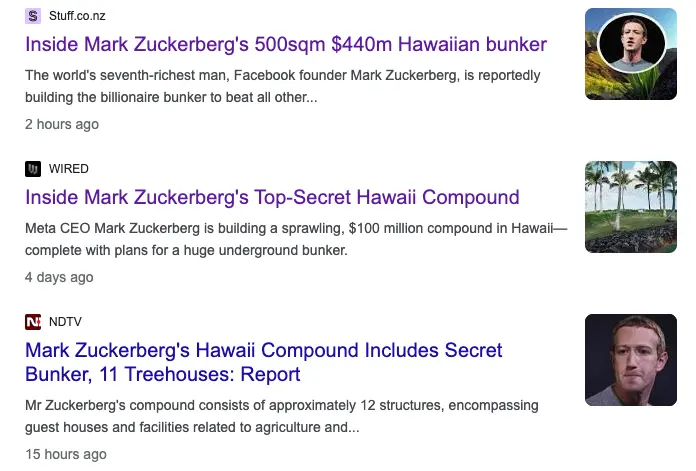696x471 pixels.
Task: Click the '2 hours ago' timestamp
Action: tap(62, 124)
